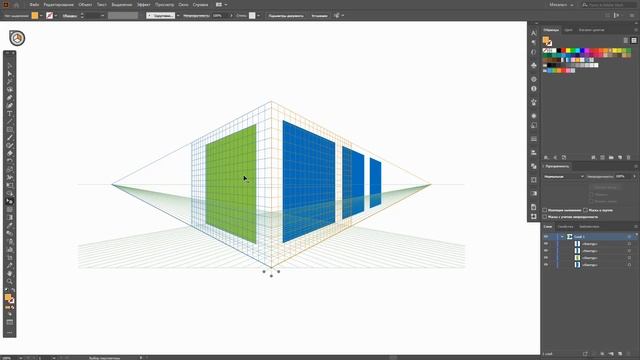Enable Маска и группа checkbox
Image resolution: width=640 pixels, height=360 pixels.
click(585, 210)
